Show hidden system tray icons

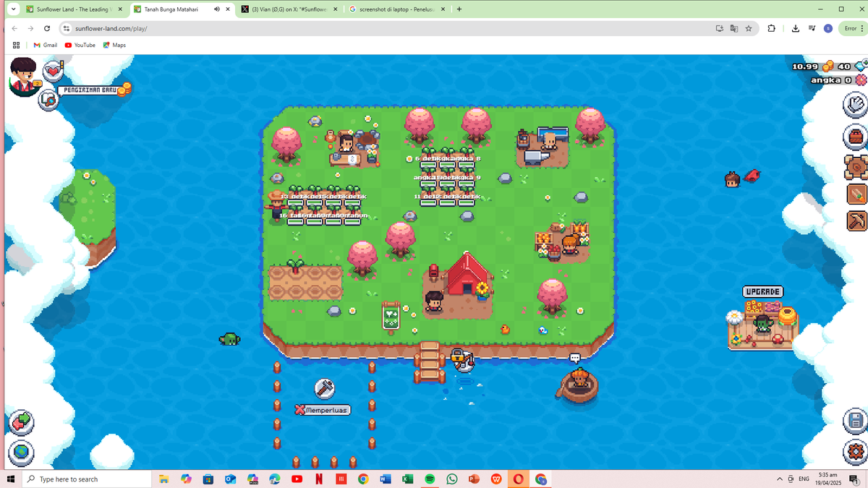coord(780,479)
